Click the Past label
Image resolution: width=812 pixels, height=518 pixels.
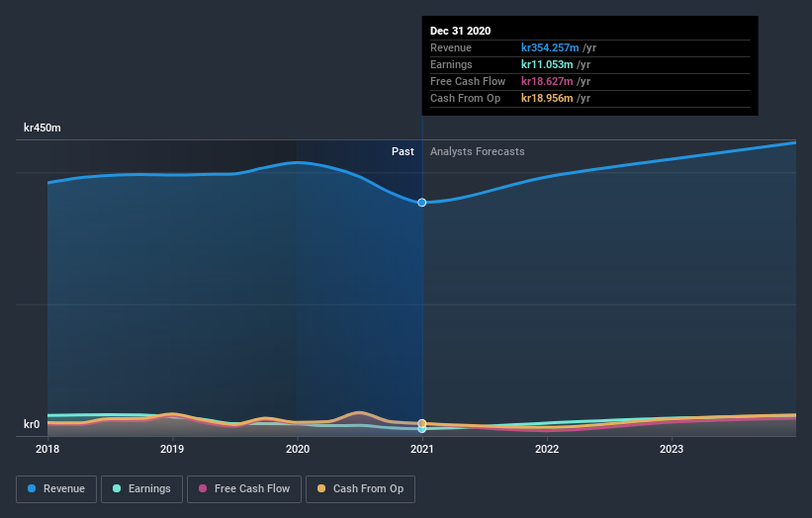403,151
